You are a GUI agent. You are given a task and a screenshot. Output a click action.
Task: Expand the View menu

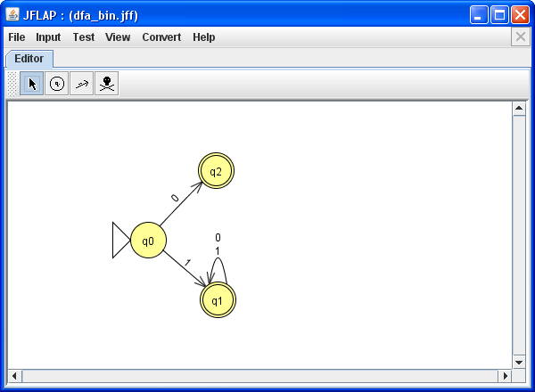118,37
